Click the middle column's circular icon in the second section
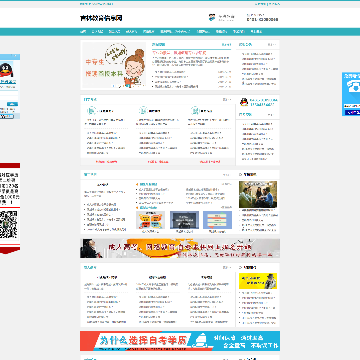Screen dimensions: 360x360 (x=143, y=111)
